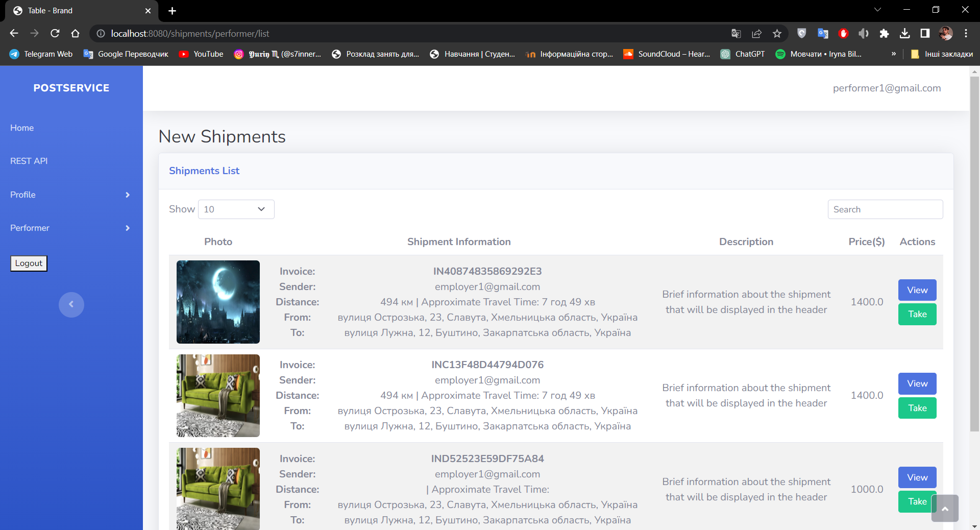Open the Chrome profile avatar
The width and height of the screenshot is (980, 530).
[x=946, y=33]
